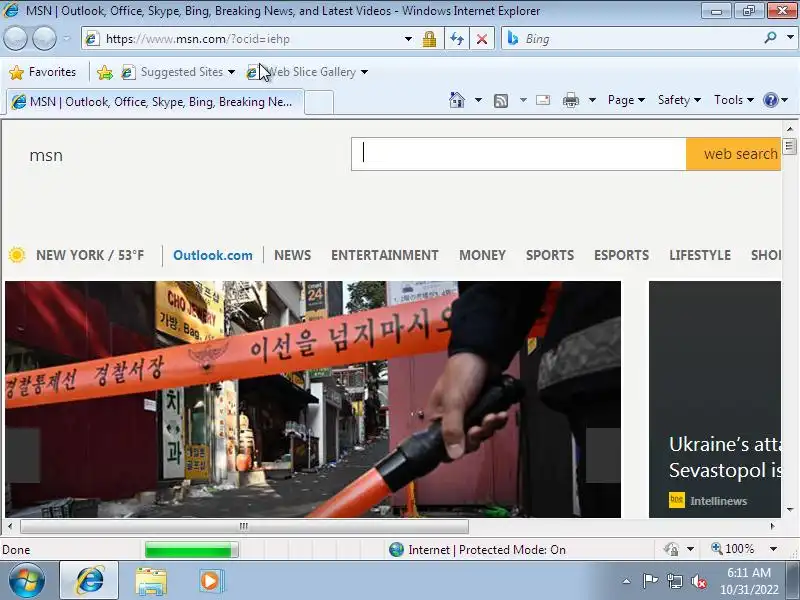Expand the Home button dropdown arrow
This screenshot has height=600, width=800.
(x=478, y=100)
